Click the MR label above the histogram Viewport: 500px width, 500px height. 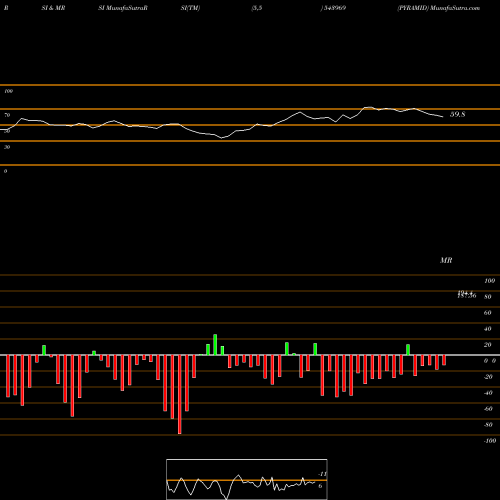tap(446, 260)
